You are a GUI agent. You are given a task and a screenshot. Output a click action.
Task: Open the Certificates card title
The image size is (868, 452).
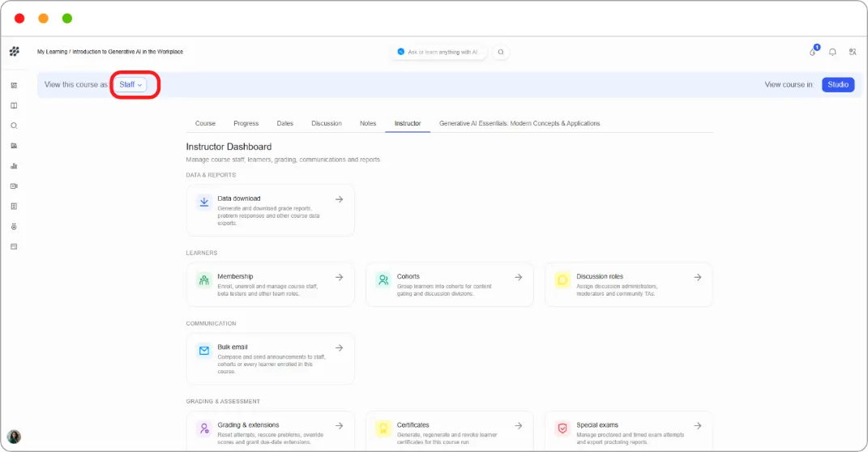(x=413, y=425)
